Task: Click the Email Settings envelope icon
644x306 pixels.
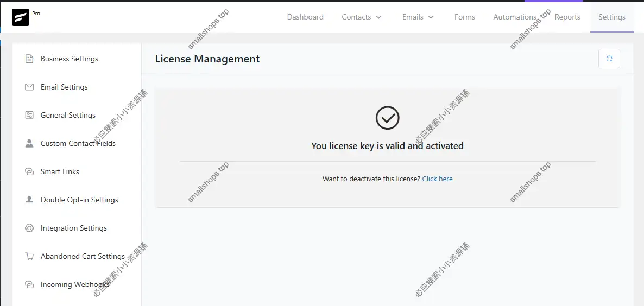Action: pos(29,87)
